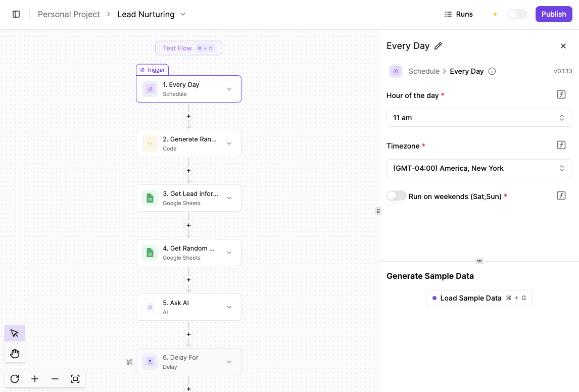
Task: Switch to the hand pan tool
Action: click(14, 353)
